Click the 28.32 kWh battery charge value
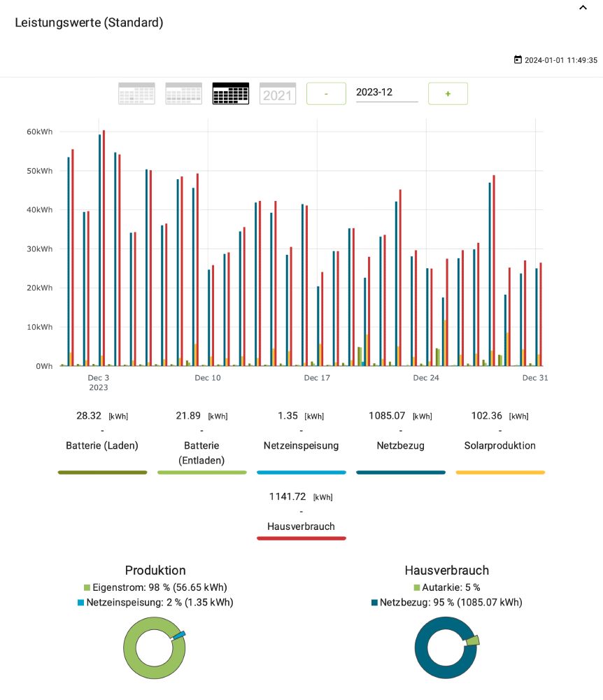The image size is (603, 700). [x=89, y=416]
